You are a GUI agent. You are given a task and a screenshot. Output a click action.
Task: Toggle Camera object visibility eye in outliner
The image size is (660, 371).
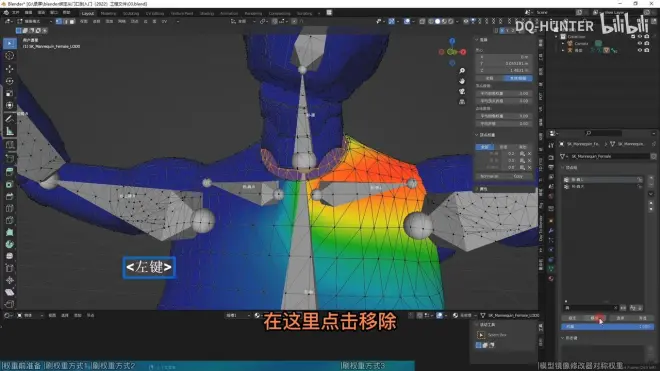click(x=640, y=43)
